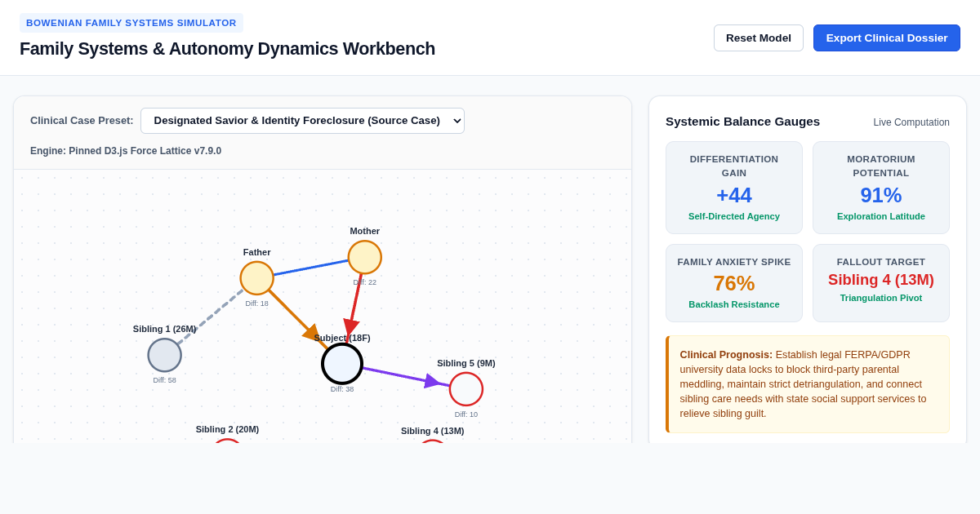Select the Sibling 1 (26M) node
Screen dimensions: 980x514
[x=165, y=355]
